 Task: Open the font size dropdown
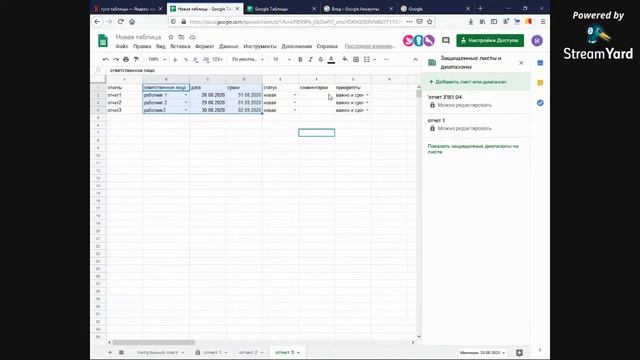(282, 60)
